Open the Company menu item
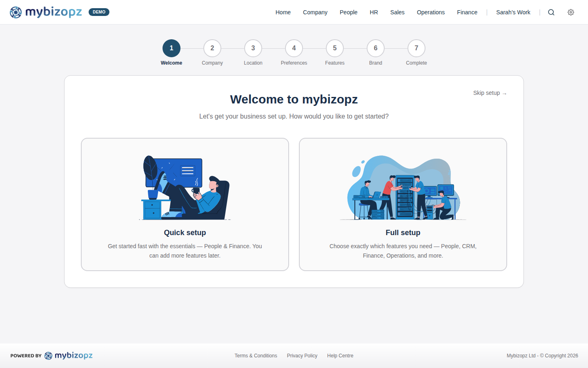Image resolution: width=588 pixels, height=368 pixels. pos(315,12)
